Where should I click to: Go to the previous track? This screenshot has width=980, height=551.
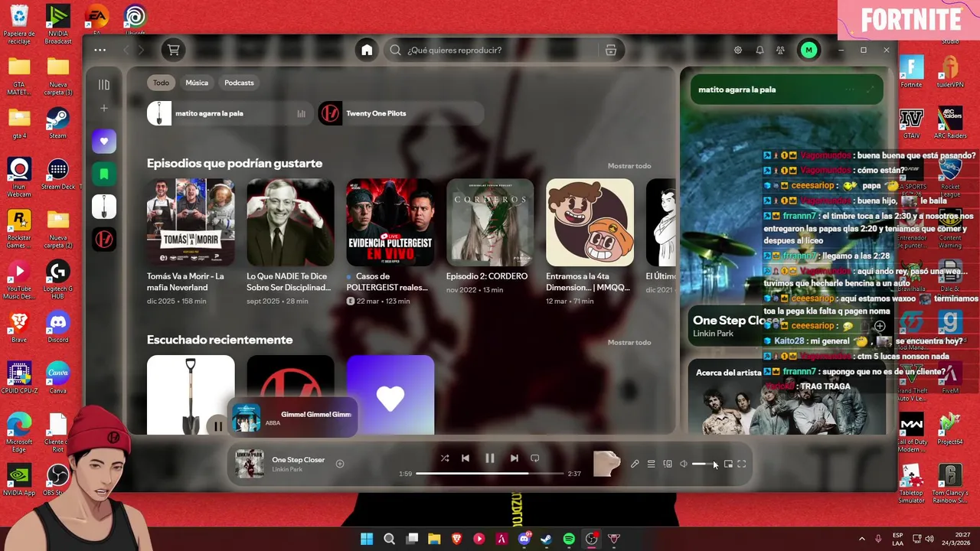[465, 458]
